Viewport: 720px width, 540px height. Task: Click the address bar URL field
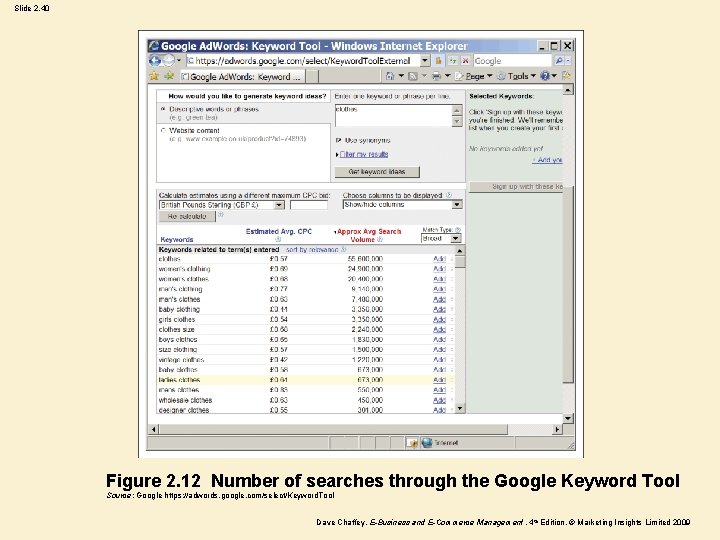302,61
